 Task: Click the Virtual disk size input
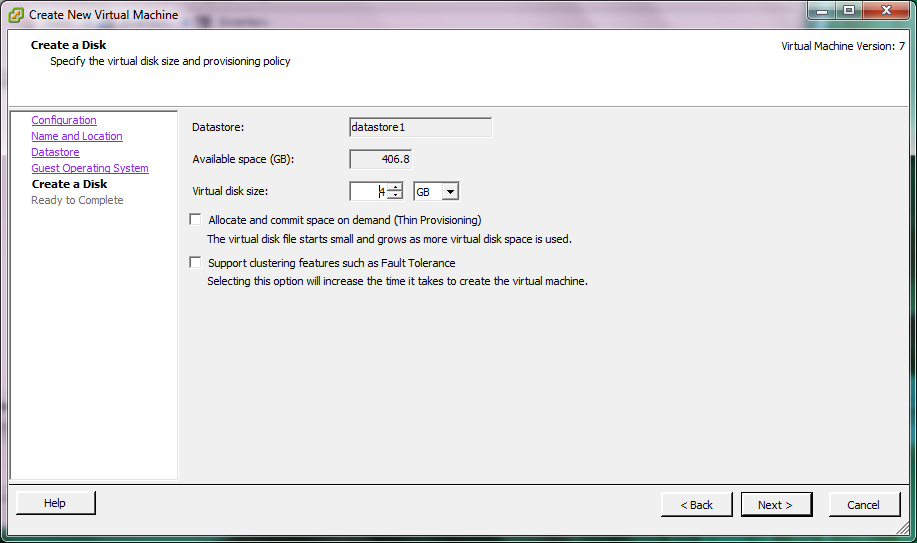tap(368, 191)
